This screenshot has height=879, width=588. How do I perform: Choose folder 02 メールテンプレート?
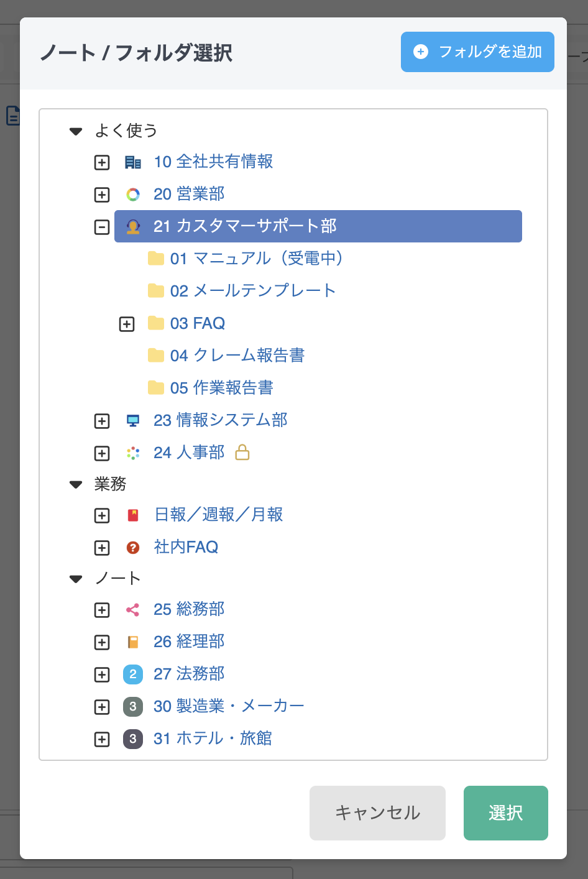pyautogui.click(x=253, y=291)
